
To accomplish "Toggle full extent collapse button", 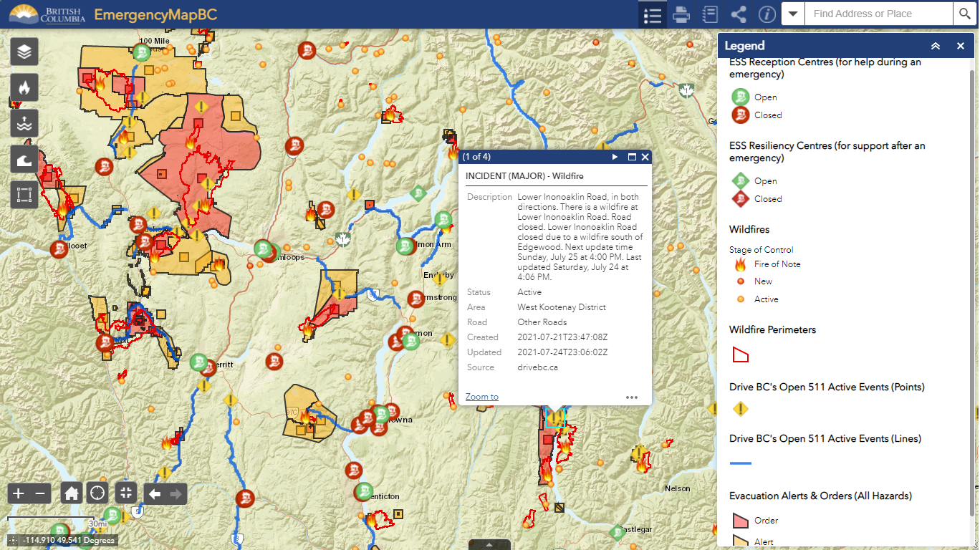I will point(125,493).
